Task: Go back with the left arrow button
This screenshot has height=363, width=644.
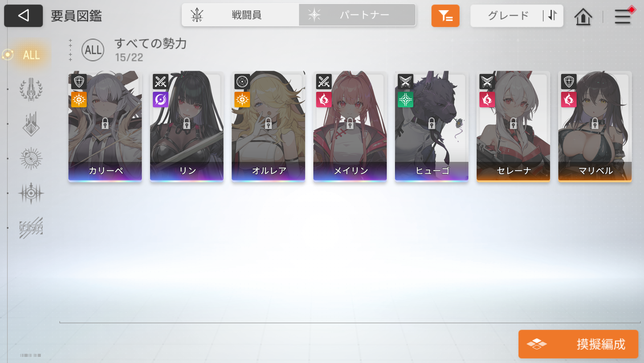Action: click(x=23, y=16)
